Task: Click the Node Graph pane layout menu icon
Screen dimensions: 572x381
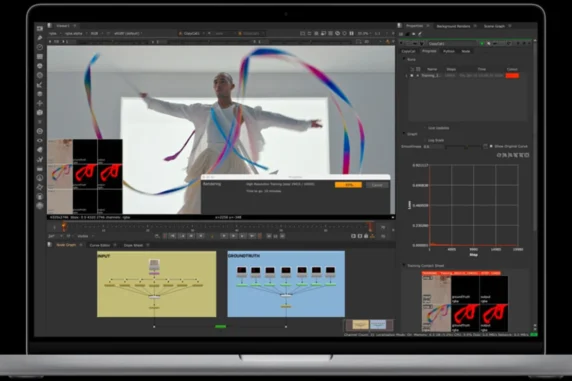Action: pos(50,245)
